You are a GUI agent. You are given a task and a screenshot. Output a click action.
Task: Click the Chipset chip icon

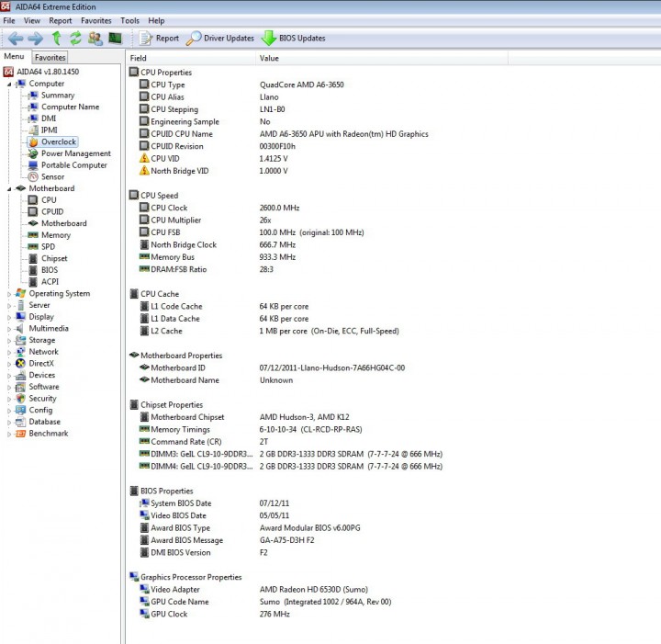(33, 258)
